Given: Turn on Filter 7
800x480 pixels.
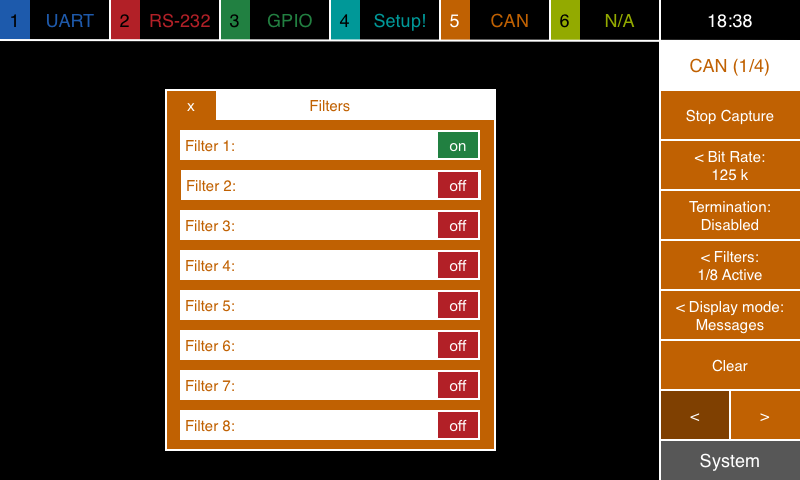Looking at the screenshot, I should point(458,385).
